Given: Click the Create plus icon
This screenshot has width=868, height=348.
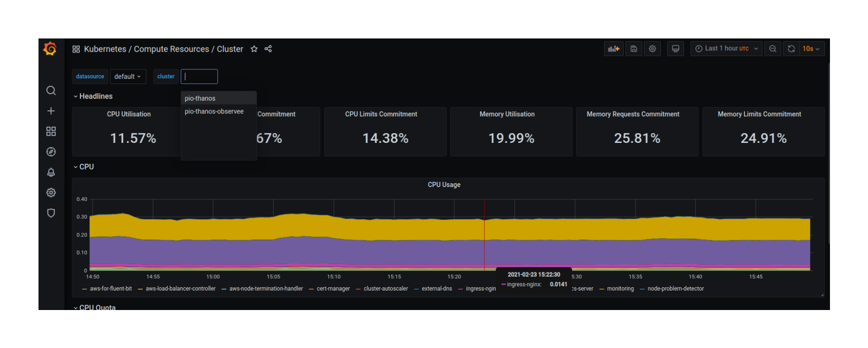Looking at the screenshot, I should click(x=51, y=111).
